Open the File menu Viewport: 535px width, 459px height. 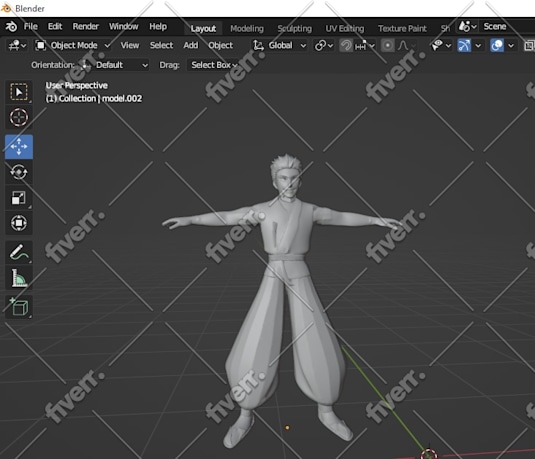tap(31, 26)
